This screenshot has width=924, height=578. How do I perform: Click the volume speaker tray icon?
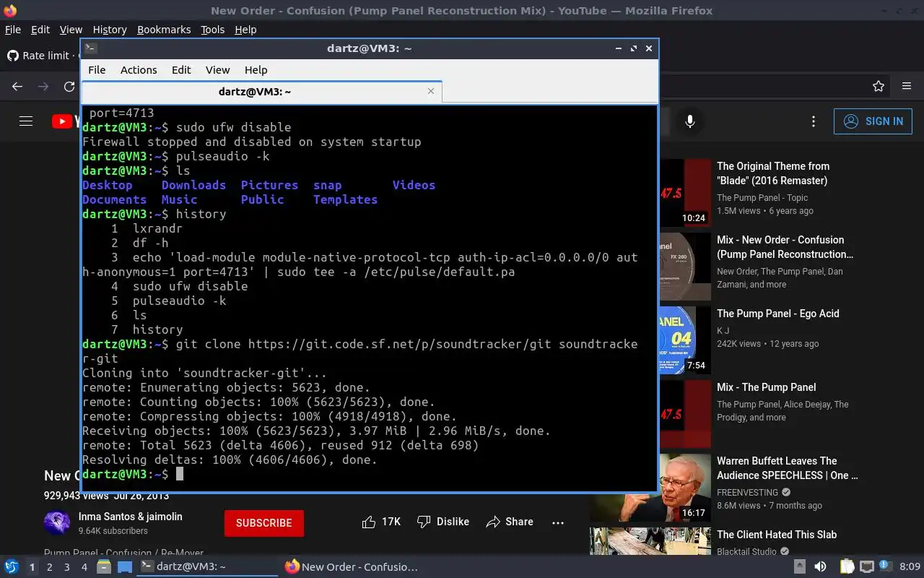[x=820, y=567]
